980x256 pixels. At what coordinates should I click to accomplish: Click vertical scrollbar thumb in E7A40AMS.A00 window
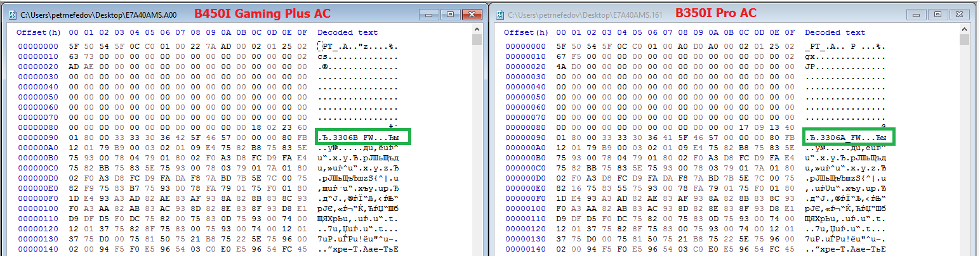pos(477,40)
